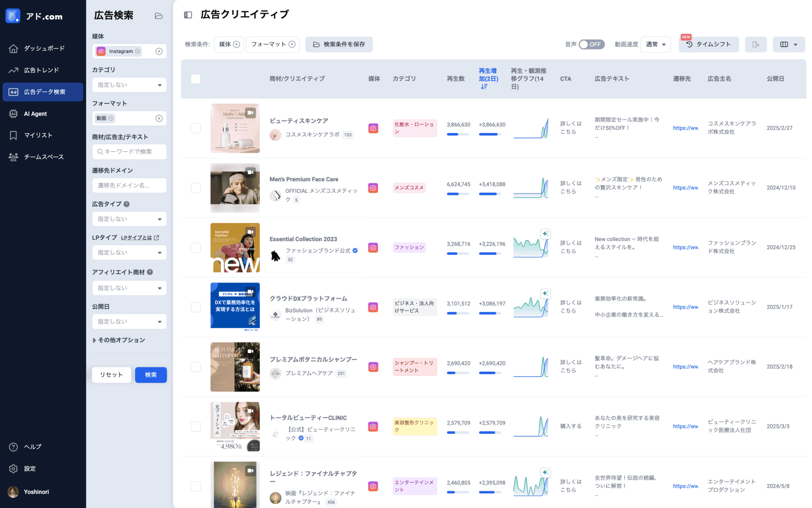812x508 pixels.
Task: Open the 動画速度 通常 dropdown
Action: 656,44
